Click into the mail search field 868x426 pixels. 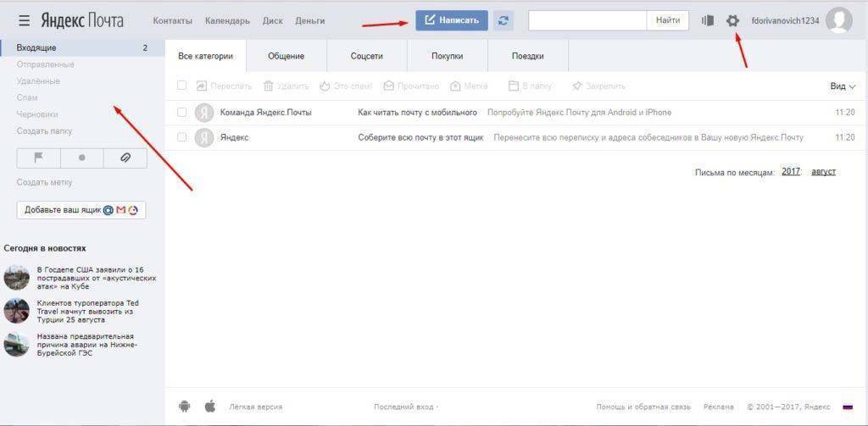pyautogui.click(x=587, y=20)
